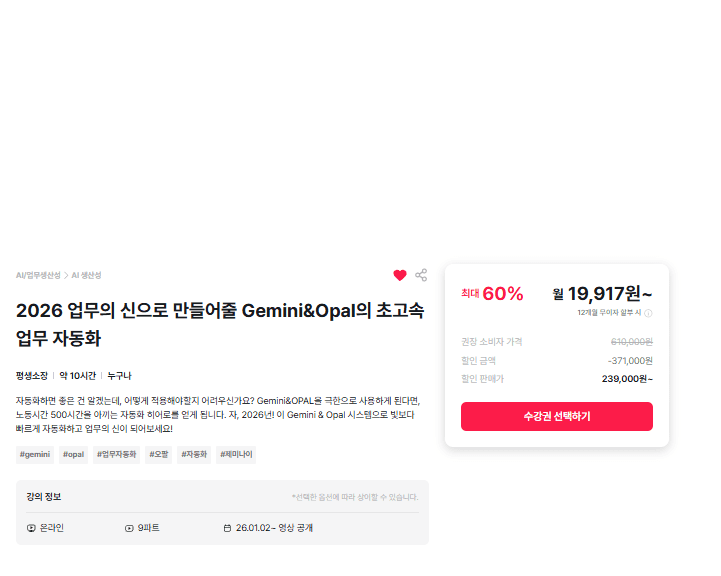Click the 9파트 video icon

[x=129, y=528]
